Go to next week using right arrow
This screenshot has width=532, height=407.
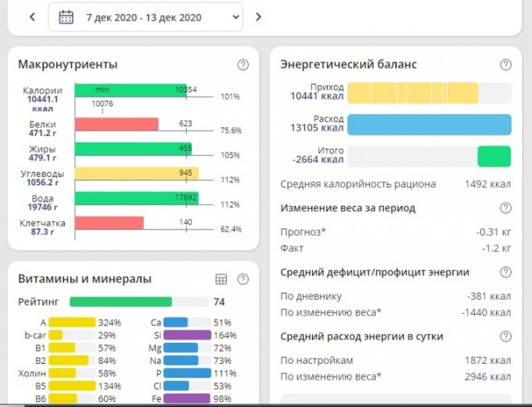pos(258,16)
